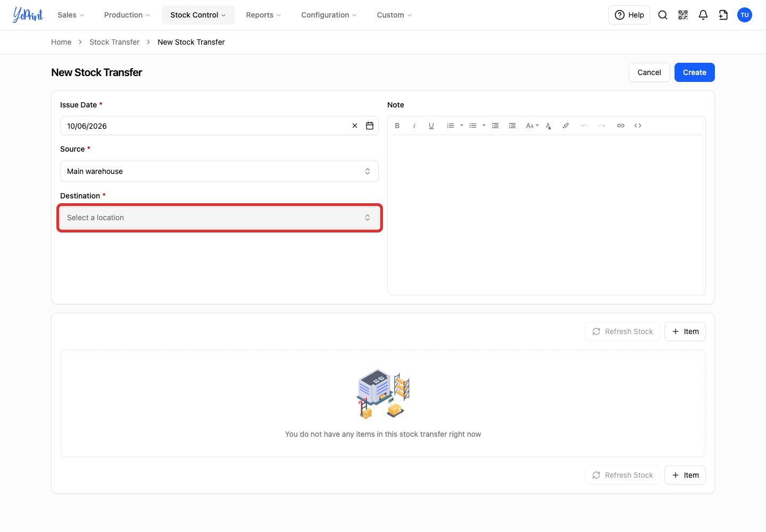Expand the numbered list style arrow

(x=462, y=126)
